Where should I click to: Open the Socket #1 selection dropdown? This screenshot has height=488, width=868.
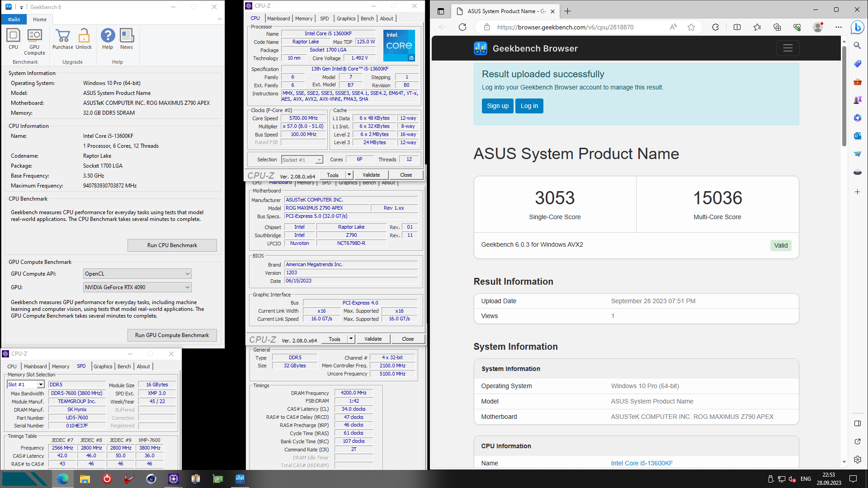tap(319, 160)
